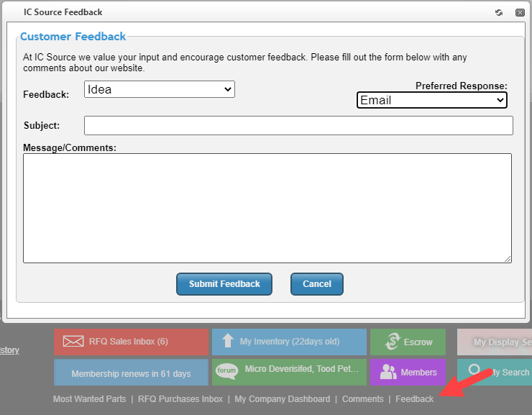The image size is (532, 415).
Task: Open the Membership renews in 61 days tile
Action: 131,373
